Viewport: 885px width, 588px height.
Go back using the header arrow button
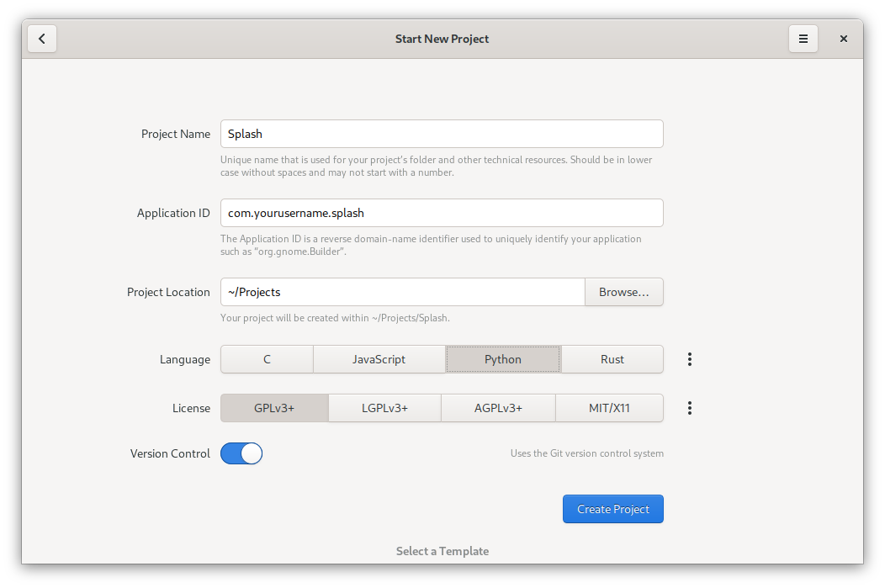(42, 39)
